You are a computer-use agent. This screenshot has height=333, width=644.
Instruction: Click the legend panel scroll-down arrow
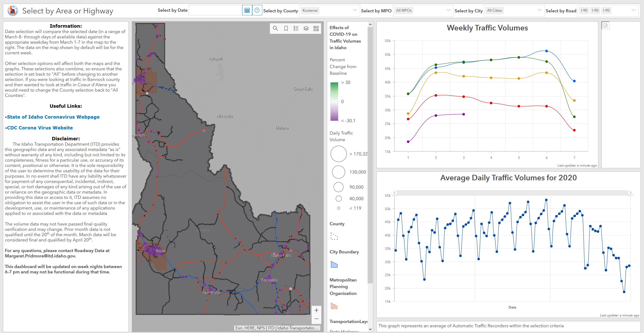coord(370,329)
